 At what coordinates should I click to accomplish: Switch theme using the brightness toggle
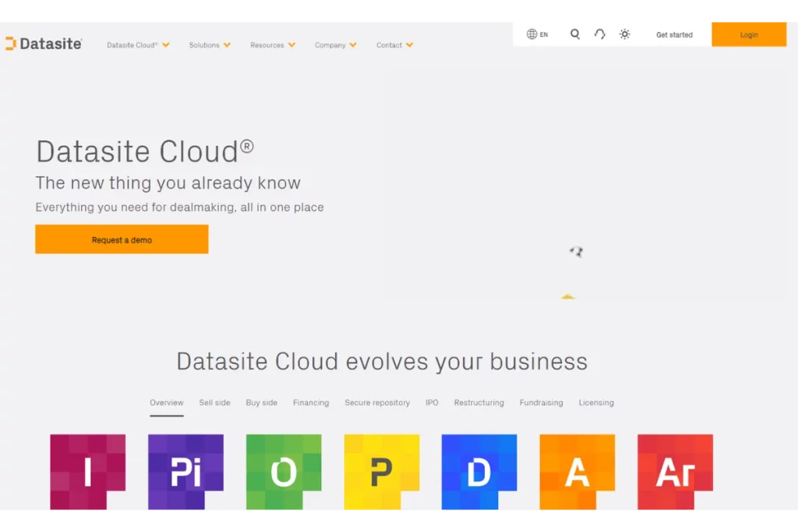pos(624,34)
